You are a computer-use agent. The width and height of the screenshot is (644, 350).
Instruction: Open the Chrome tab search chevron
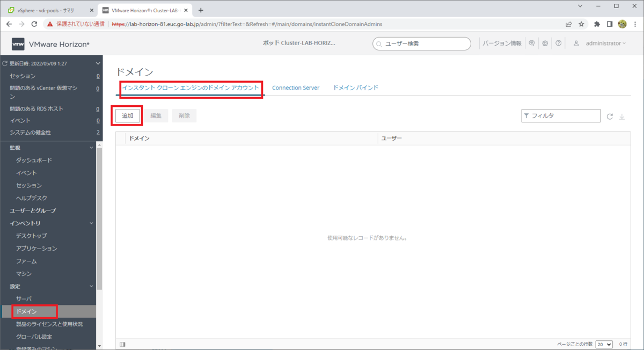[x=580, y=6]
